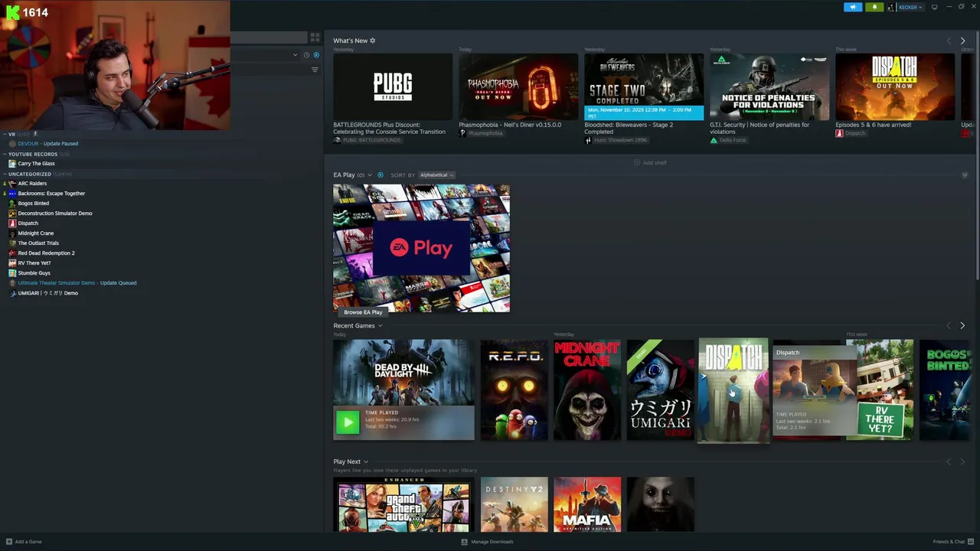
Task: Click the Add shelf button
Action: pos(650,163)
